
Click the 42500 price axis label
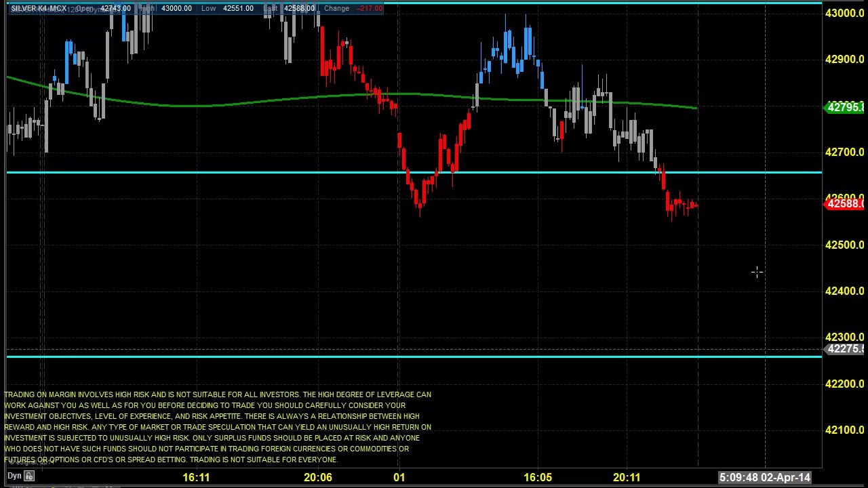(844, 245)
